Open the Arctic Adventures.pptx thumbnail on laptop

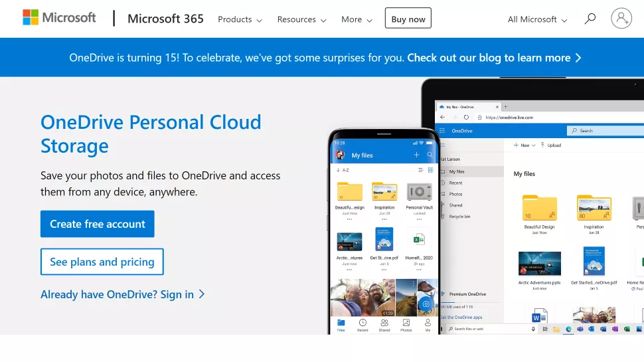539,264
